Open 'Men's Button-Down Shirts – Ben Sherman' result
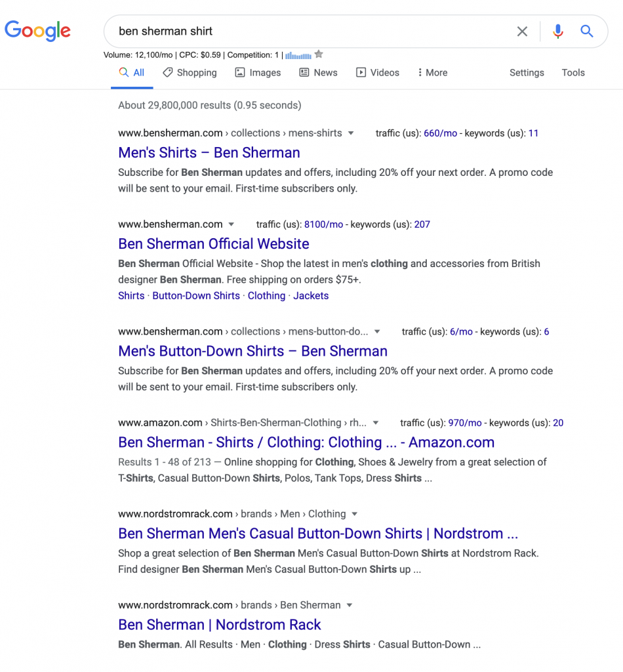Viewport: 623px width, 672px height. 252,351
